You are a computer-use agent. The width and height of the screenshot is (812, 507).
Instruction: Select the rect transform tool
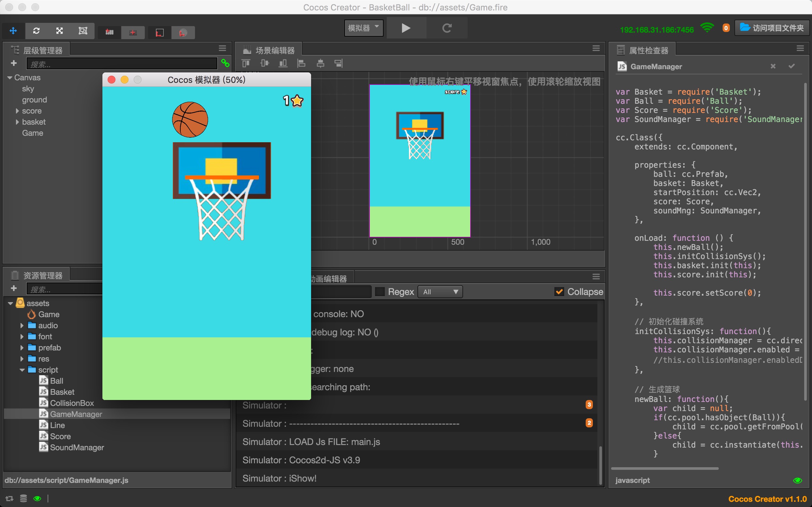(83, 31)
